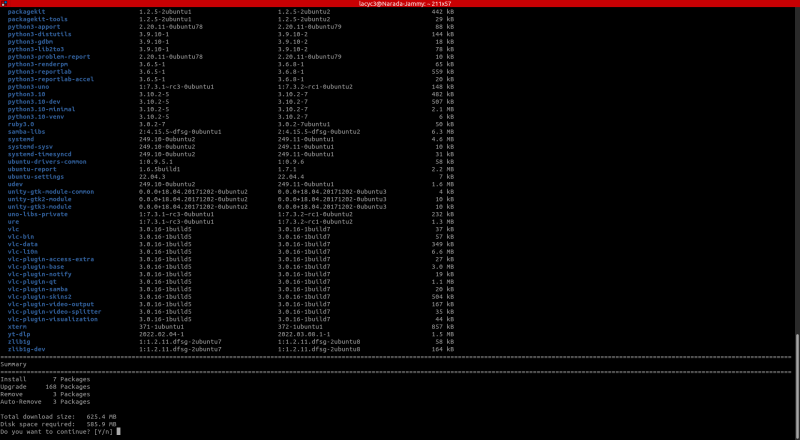800x440 pixels.
Task: Click the window menu icon in title bar corner
Action: click(4, 4)
